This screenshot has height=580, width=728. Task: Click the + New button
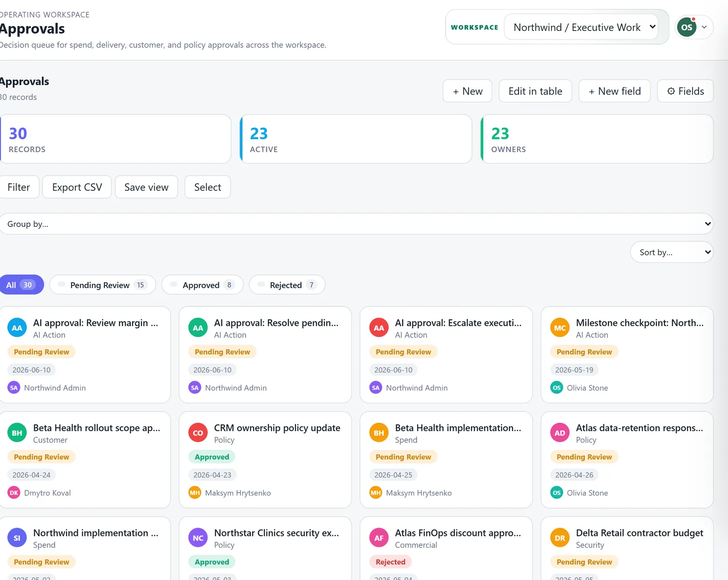(468, 91)
